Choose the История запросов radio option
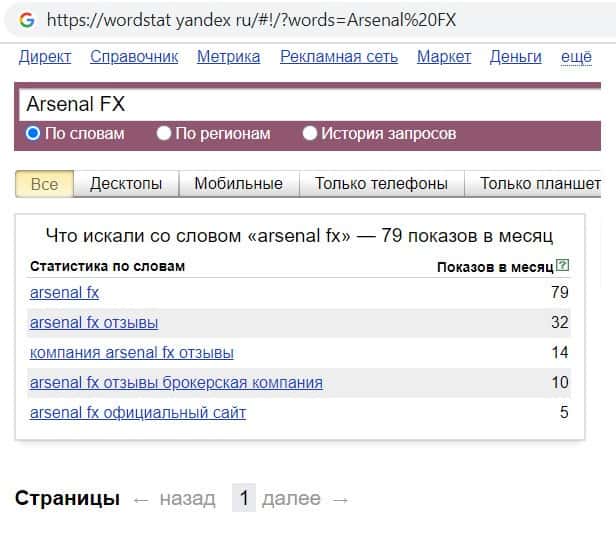Image resolution: width=616 pixels, height=540 pixels. (x=310, y=133)
